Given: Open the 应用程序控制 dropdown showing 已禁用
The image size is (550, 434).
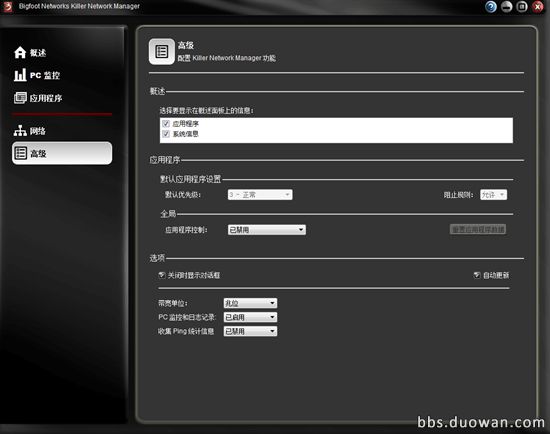Looking at the screenshot, I should point(267,230).
